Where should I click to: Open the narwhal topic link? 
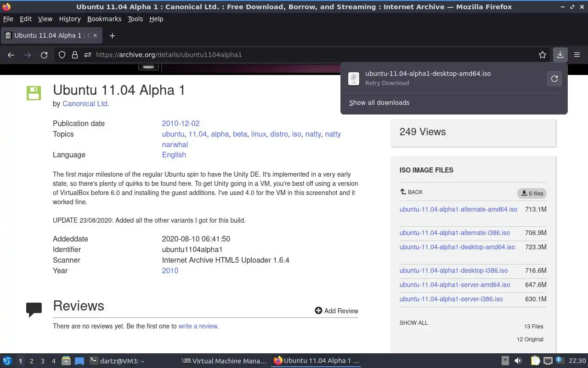(175, 144)
